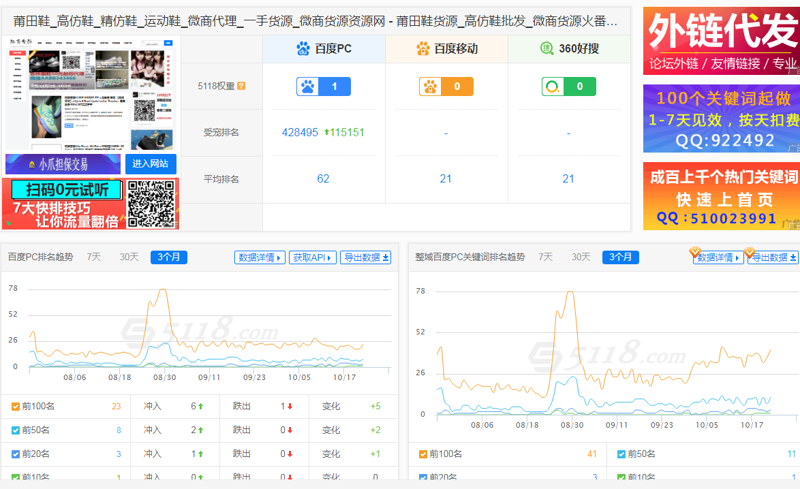The width and height of the screenshot is (800, 489).
Task: Click the 360好搜 green search icon
Action: [547, 48]
